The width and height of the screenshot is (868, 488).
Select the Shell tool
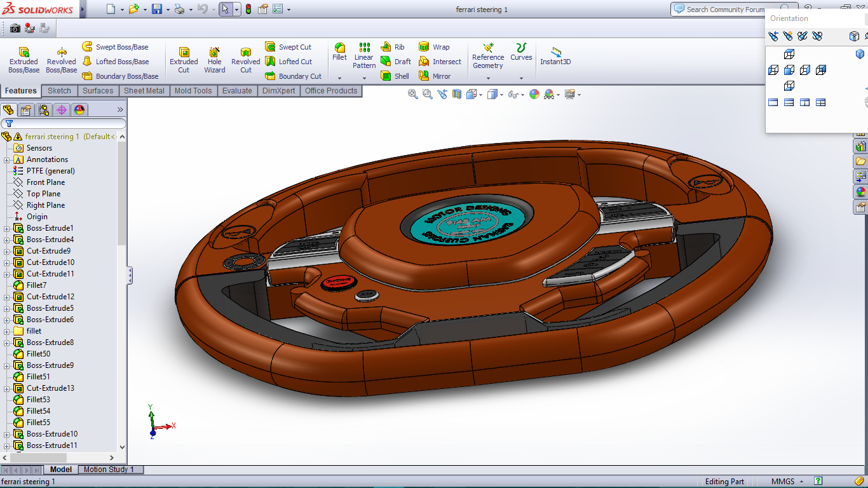click(x=395, y=76)
